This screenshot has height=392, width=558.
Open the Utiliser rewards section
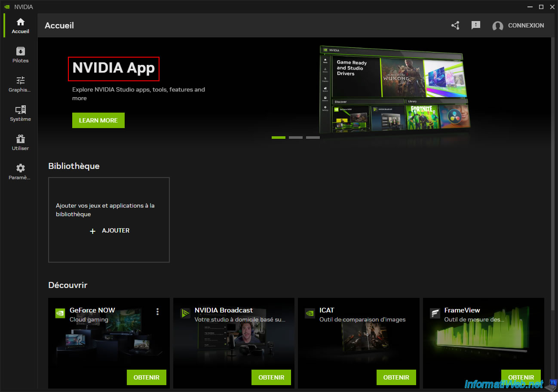20,143
